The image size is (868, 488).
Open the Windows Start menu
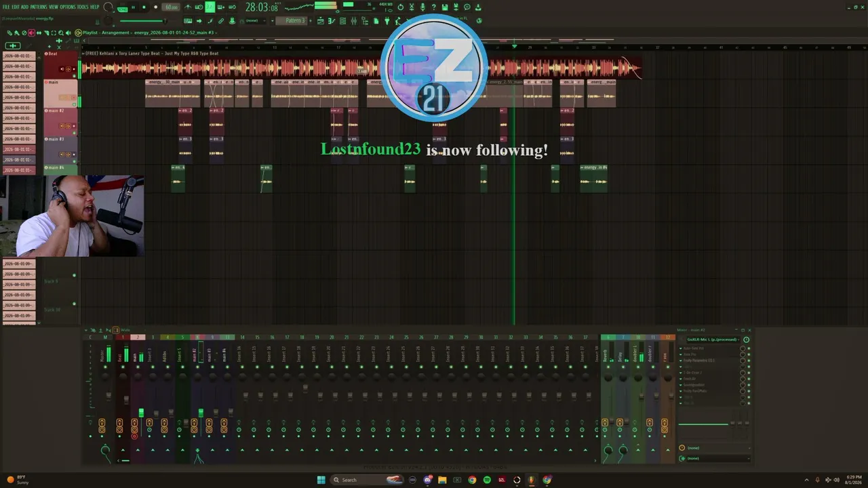coord(321,480)
